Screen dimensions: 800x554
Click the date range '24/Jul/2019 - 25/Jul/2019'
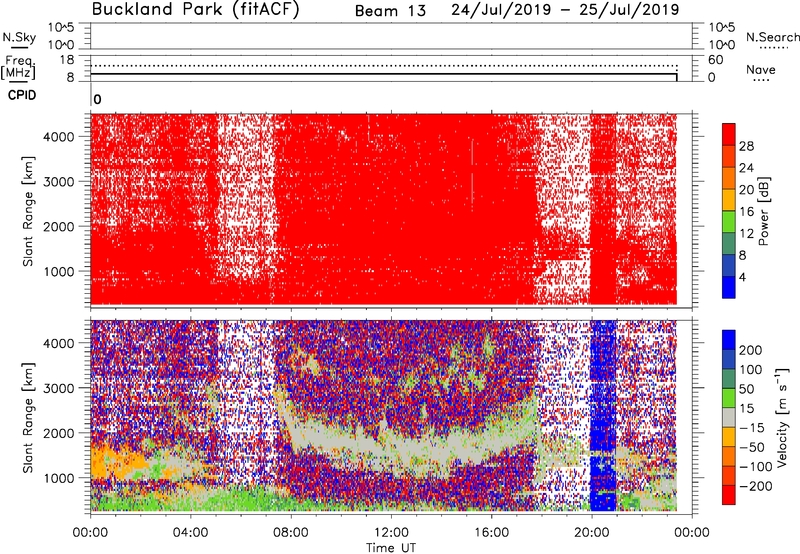tap(565, 10)
